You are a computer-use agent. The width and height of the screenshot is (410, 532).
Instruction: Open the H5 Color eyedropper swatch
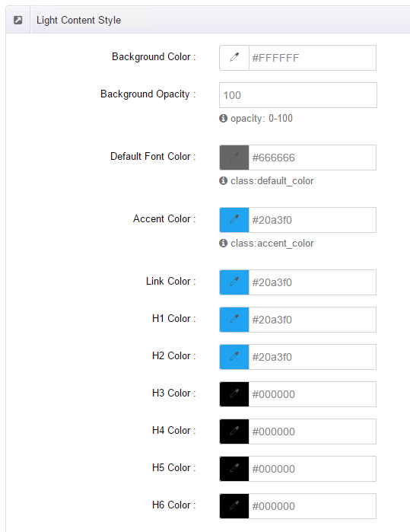(x=234, y=469)
